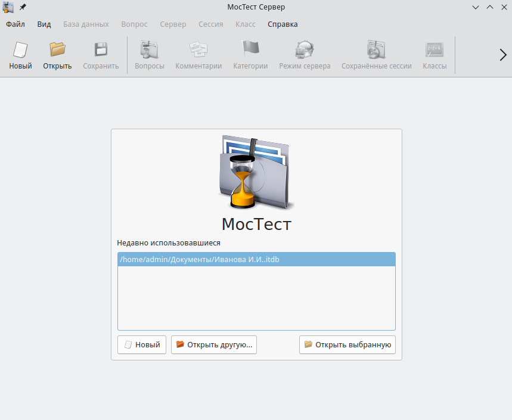Expand the toolbar overflow chevron arrow

click(502, 55)
